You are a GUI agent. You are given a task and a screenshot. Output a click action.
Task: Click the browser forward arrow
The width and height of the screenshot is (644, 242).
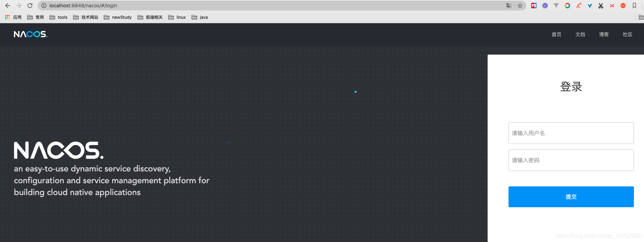[x=19, y=6]
